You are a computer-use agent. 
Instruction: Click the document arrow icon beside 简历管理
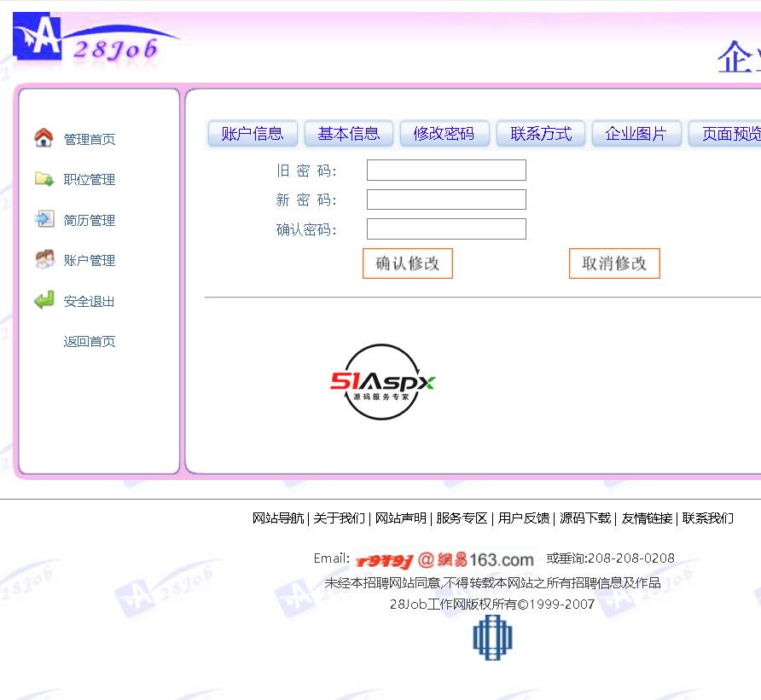[x=44, y=219]
